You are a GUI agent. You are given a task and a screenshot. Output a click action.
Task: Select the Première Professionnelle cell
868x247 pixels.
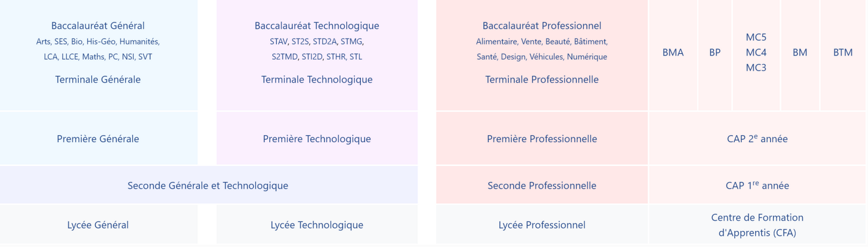[542, 139]
